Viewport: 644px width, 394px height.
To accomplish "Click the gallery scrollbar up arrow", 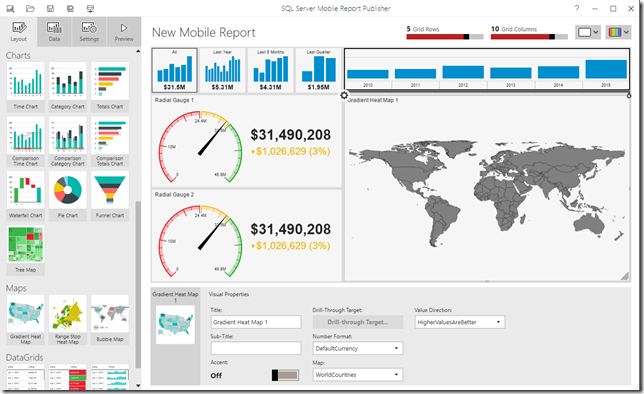I will (138, 51).
